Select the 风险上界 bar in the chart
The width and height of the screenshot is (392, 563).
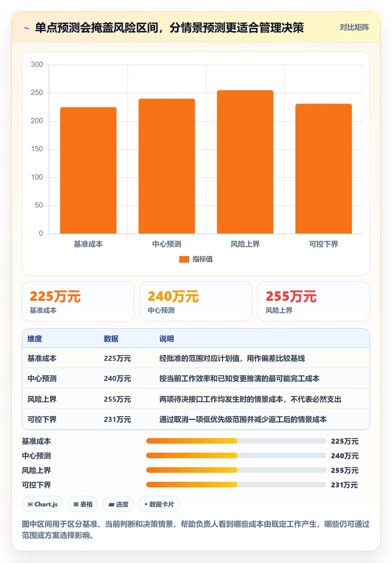(245, 162)
